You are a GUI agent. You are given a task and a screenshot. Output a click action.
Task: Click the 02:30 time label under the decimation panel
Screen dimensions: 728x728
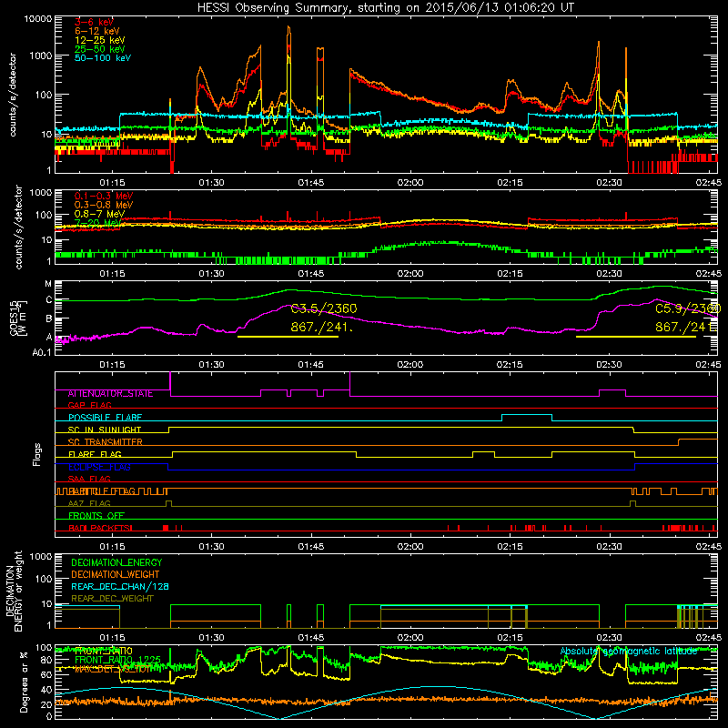609,638
